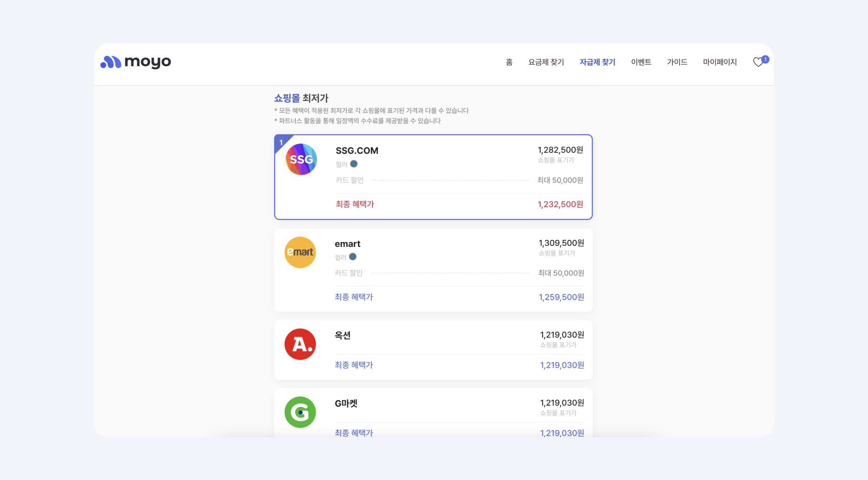
Task: Select 자급제 찾기 menu item
Action: click(597, 62)
